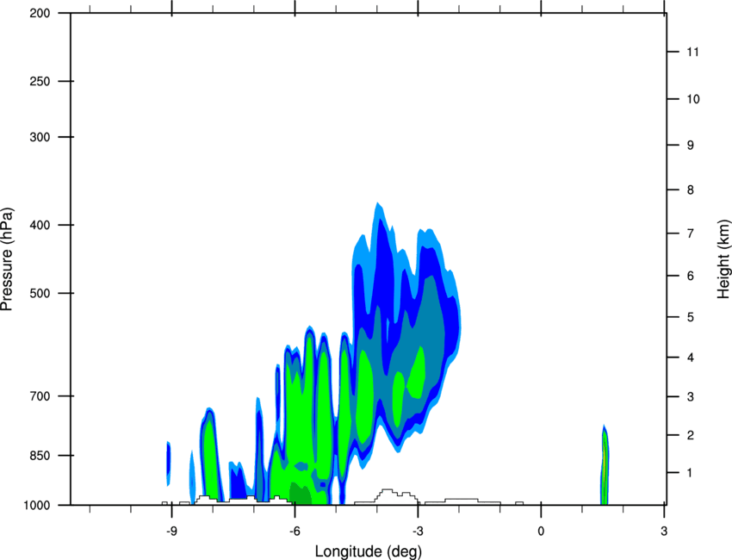Click the 6 km height label
Viewport: 732px width, 560px height.
(691, 276)
